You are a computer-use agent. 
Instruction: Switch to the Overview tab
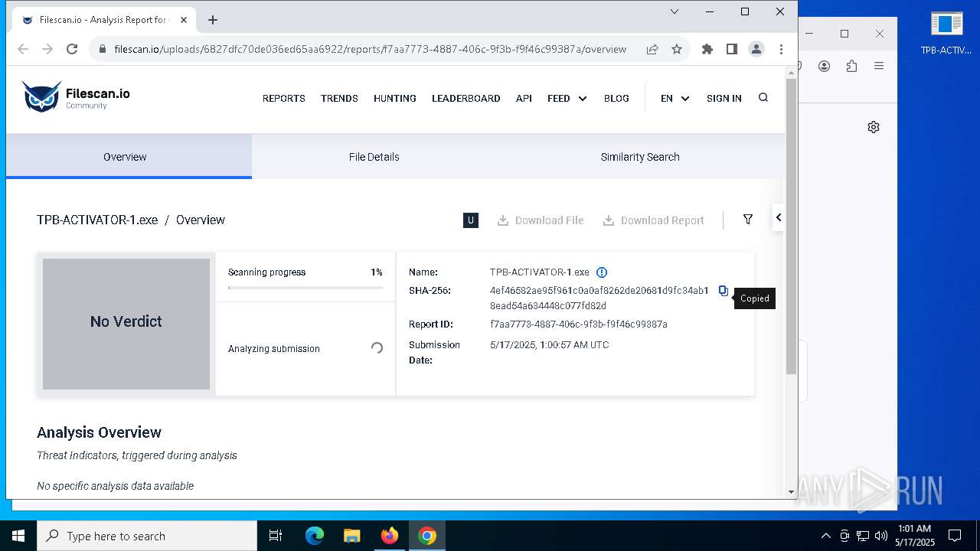click(129, 157)
